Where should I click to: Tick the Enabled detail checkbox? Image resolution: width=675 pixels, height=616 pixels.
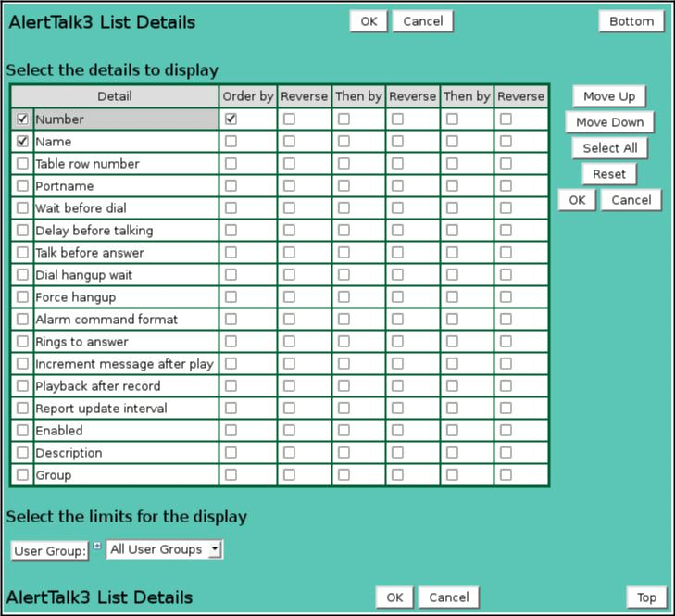(22, 430)
